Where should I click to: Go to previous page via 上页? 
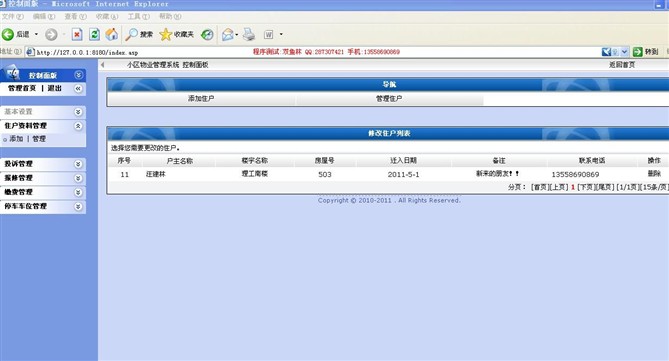[x=559, y=187]
